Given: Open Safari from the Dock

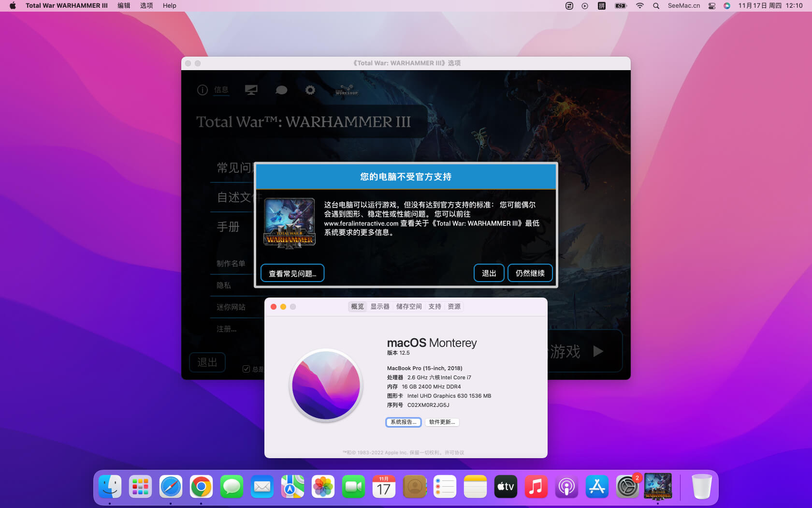Looking at the screenshot, I should click(x=171, y=487).
